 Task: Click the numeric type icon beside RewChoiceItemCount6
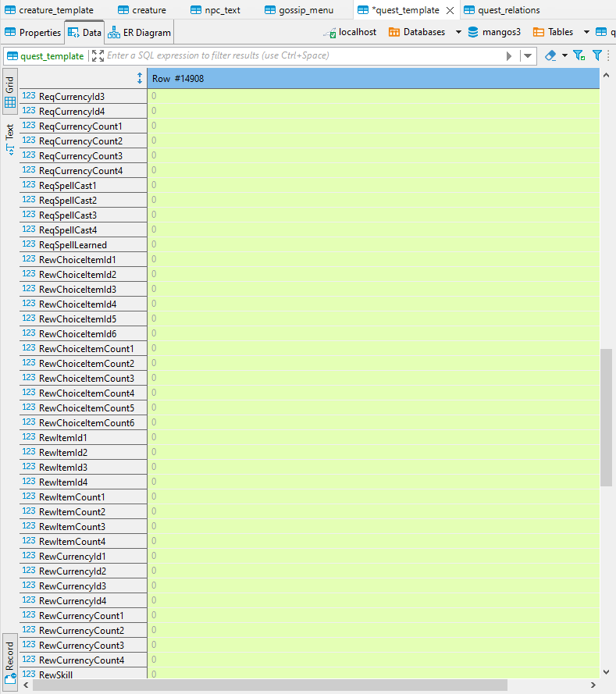click(29, 422)
